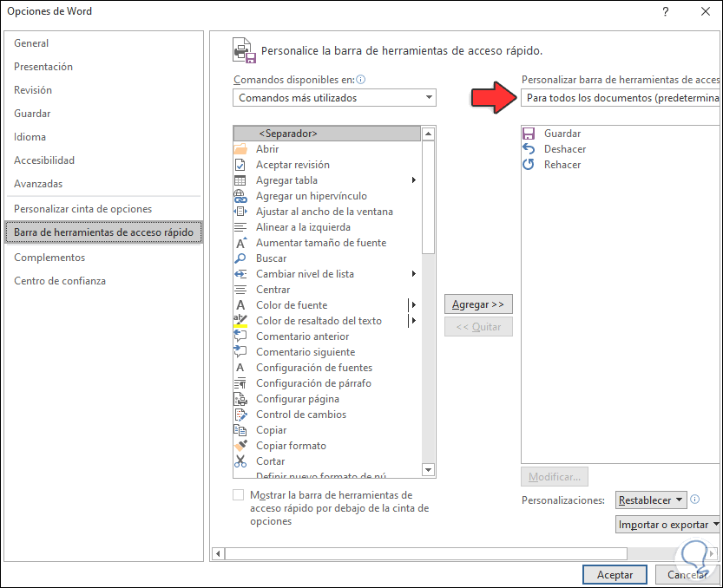Click the info icon next to Restablecer
The height and width of the screenshot is (588, 723).
pyautogui.click(x=695, y=499)
